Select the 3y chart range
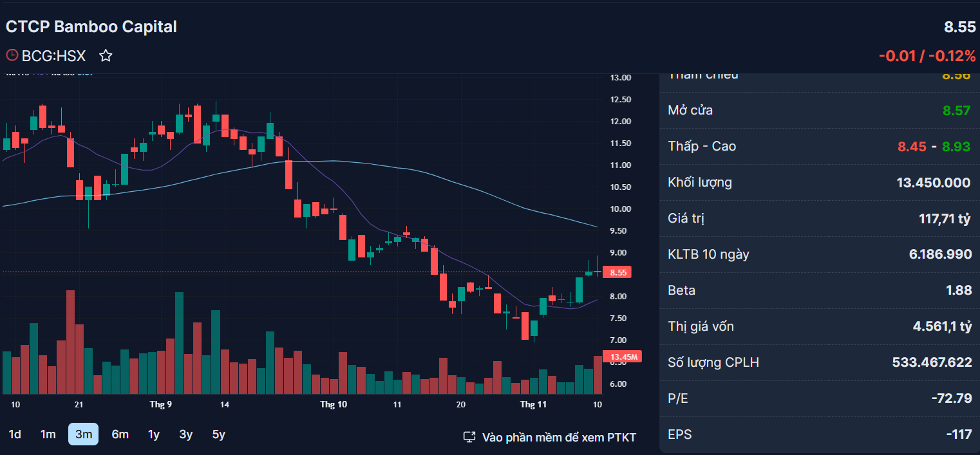 [x=186, y=434]
